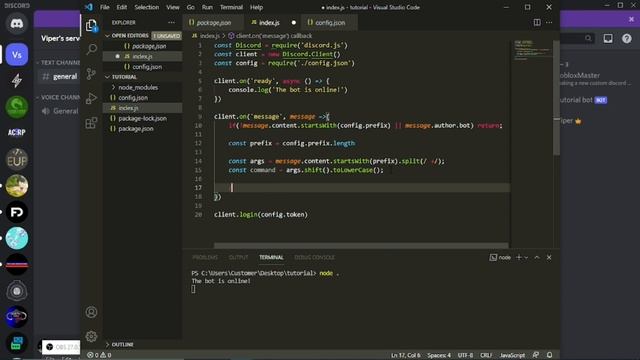The image size is (640, 360).
Task: Open the Selection menu
Action: pyautogui.click(x=147, y=7)
